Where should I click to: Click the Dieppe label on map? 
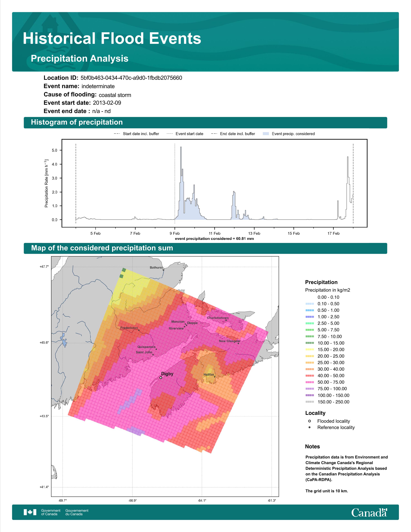(192, 323)
